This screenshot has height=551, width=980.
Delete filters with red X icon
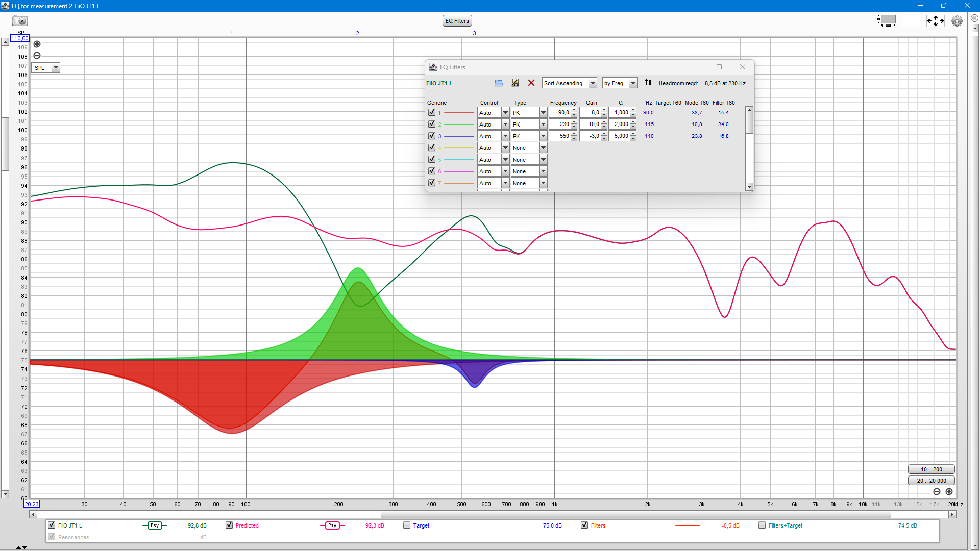[x=531, y=83]
